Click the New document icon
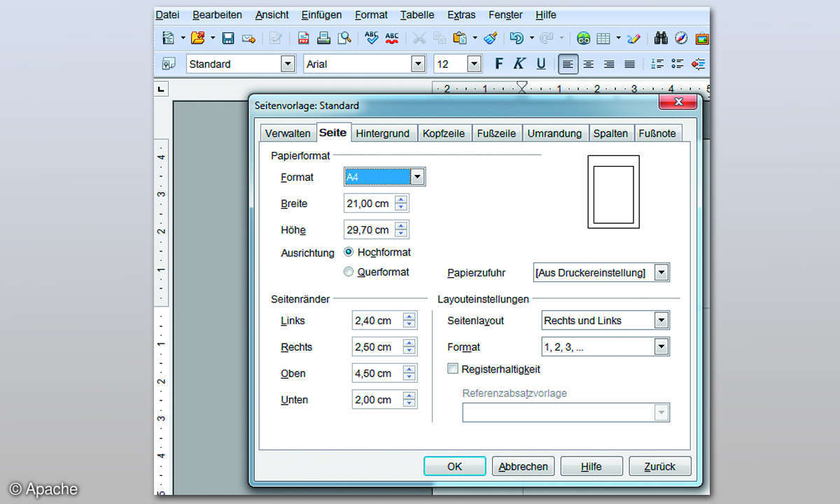Image resolution: width=840 pixels, height=504 pixels. coord(168,38)
